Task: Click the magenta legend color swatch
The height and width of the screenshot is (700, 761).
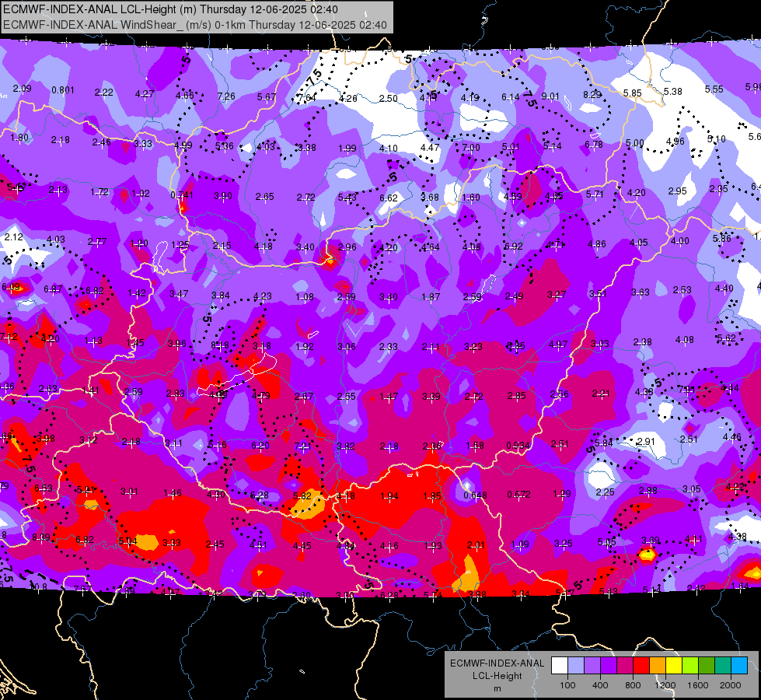Action: pyautogui.click(x=625, y=665)
